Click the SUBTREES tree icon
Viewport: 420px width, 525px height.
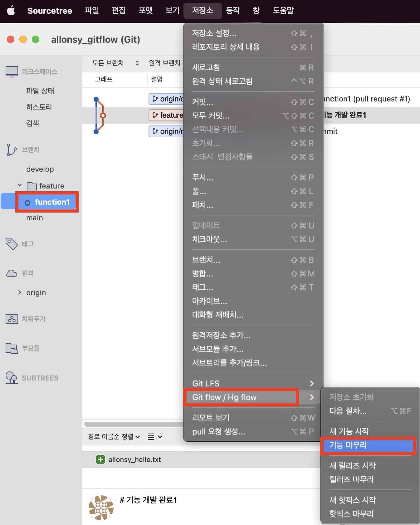point(12,378)
